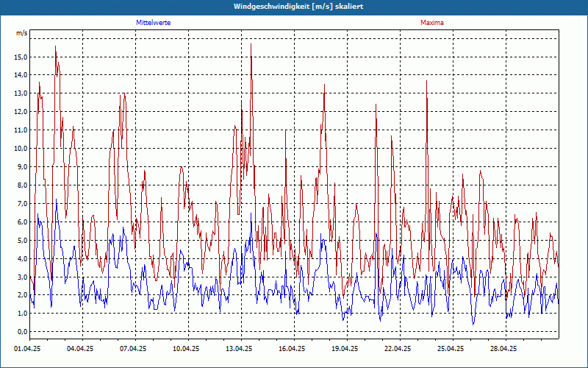Click the 07.04.25 date label
This screenshot has height=368, width=588.
pos(133,349)
